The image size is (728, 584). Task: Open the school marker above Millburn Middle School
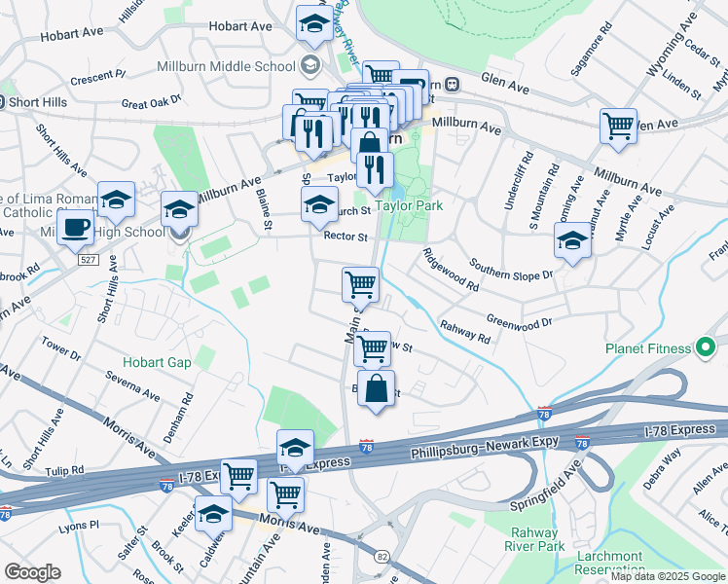[x=314, y=26]
